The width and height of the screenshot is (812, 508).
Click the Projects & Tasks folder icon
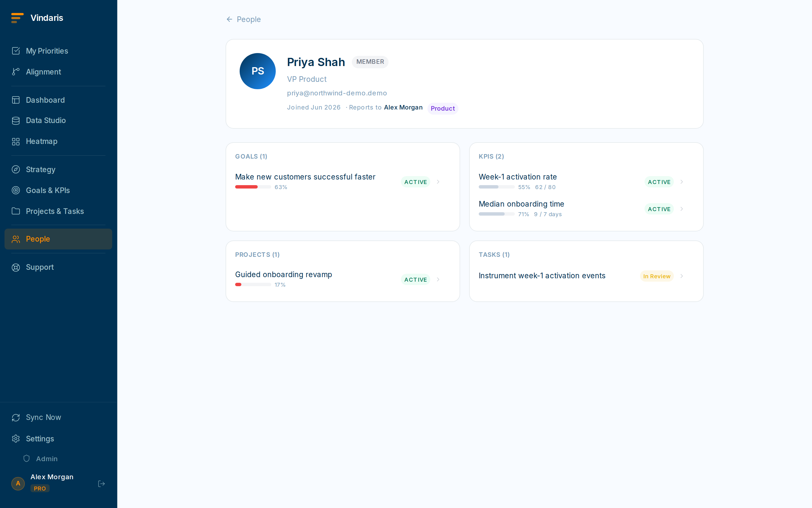tap(16, 211)
